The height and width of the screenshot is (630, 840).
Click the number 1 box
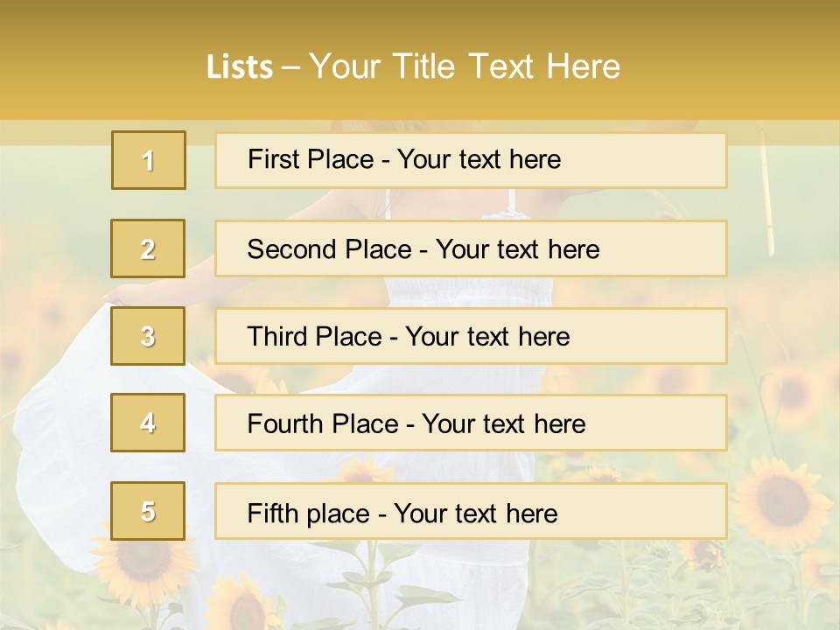[x=149, y=160]
